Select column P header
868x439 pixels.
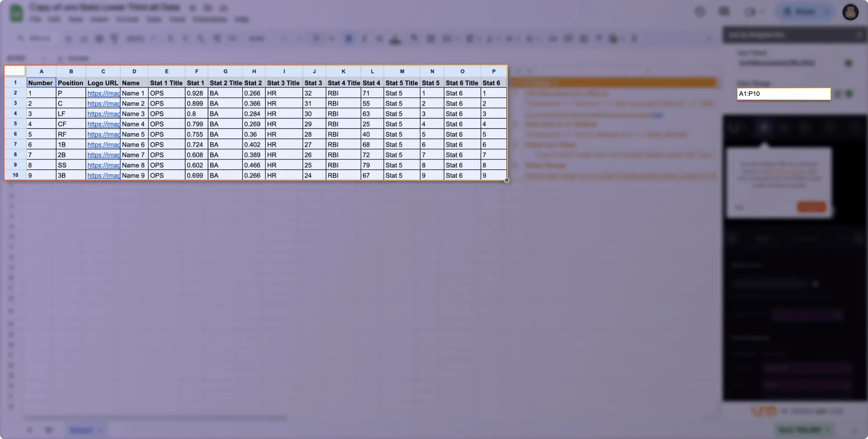pyautogui.click(x=494, y=72)
